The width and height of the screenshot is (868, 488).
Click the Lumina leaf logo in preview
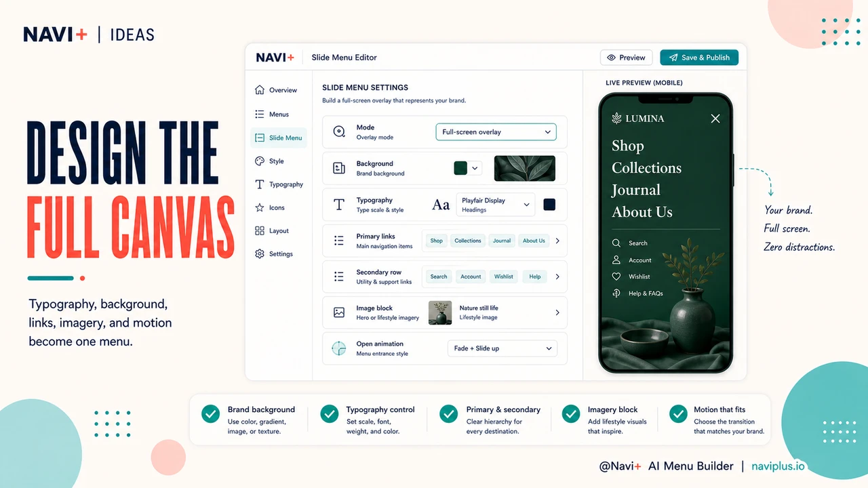tap(616, 118)
